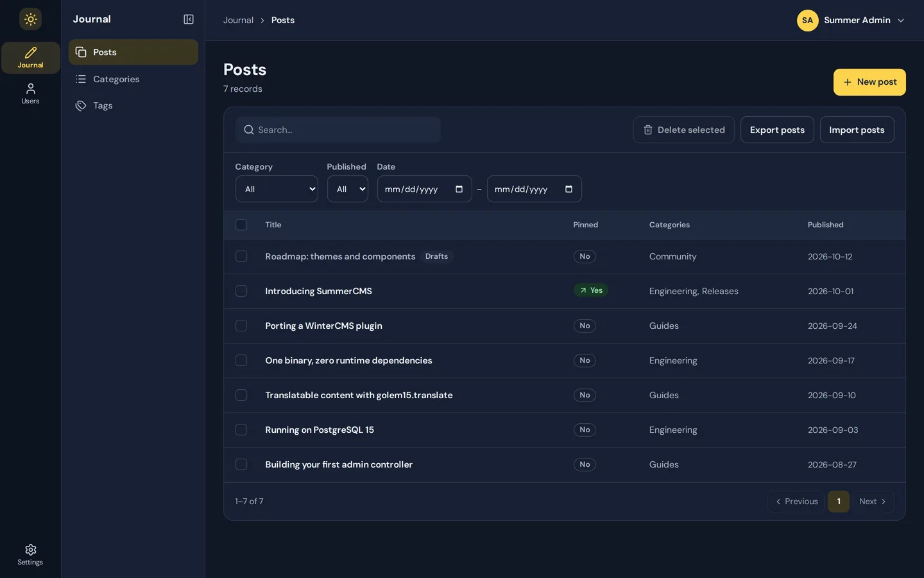Open the Summer Admin account menu chevron

(901, 20)
